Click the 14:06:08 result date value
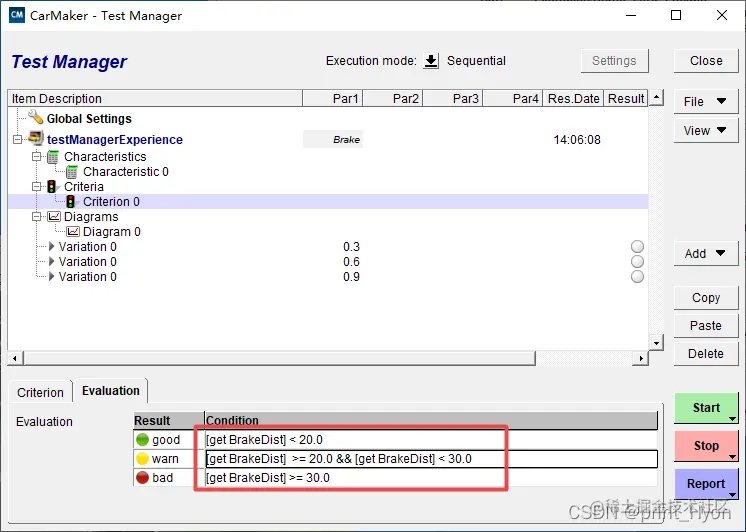 pyautogui.click(x=577, y=140)
